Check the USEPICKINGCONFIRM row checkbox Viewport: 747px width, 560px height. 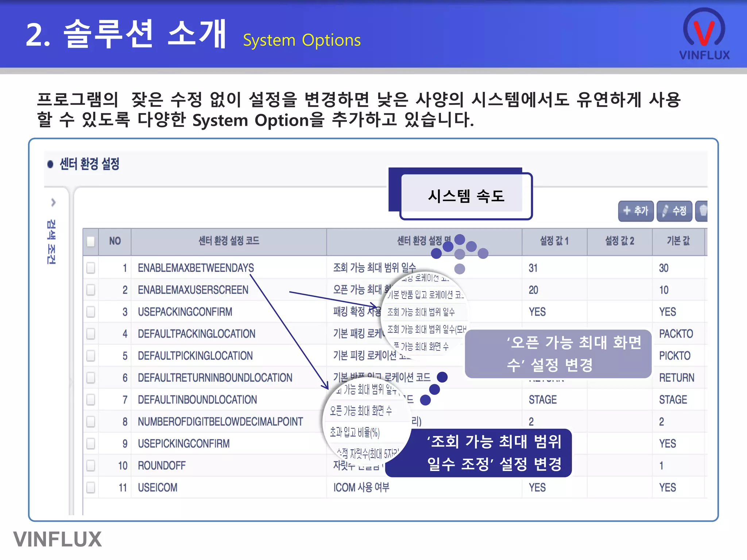tap(91, 443)
